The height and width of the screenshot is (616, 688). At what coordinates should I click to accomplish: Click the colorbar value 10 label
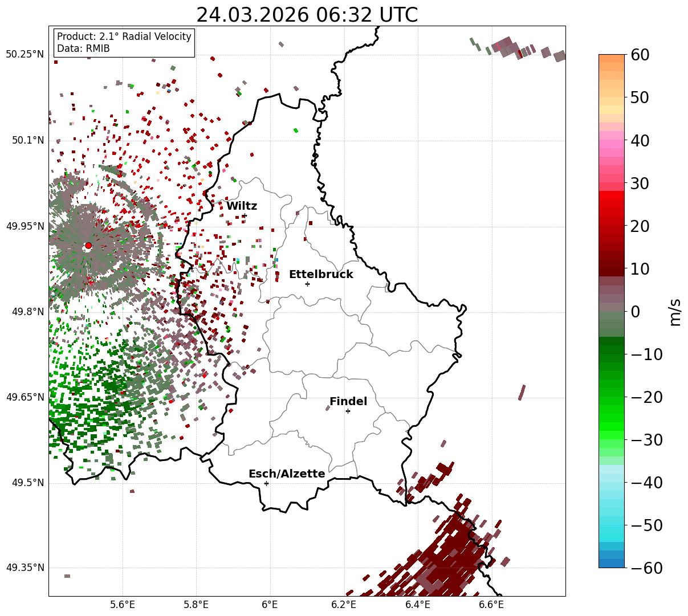640,269
